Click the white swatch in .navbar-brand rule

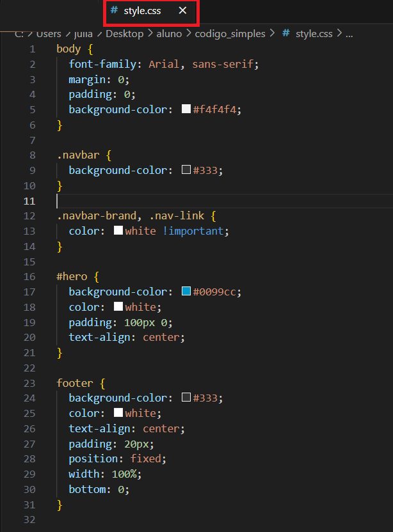point(118,231)
